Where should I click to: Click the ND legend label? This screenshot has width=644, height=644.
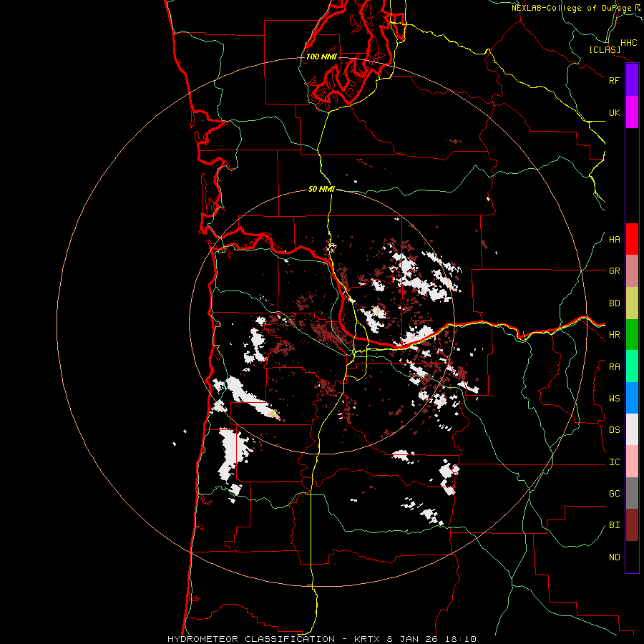(x=614, y=557)
